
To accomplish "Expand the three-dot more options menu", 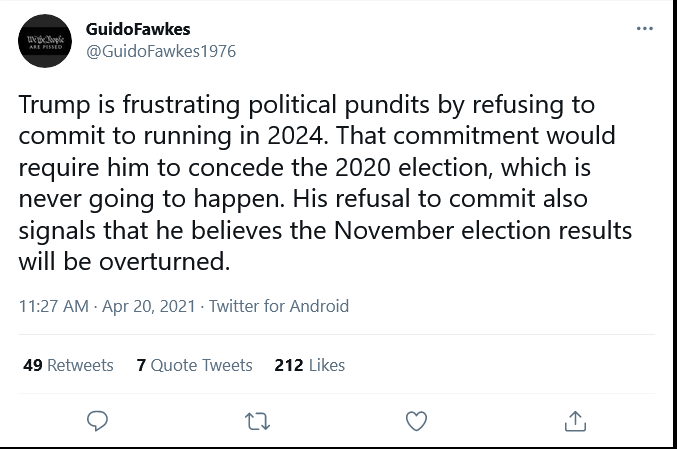I will click(645, 28).
